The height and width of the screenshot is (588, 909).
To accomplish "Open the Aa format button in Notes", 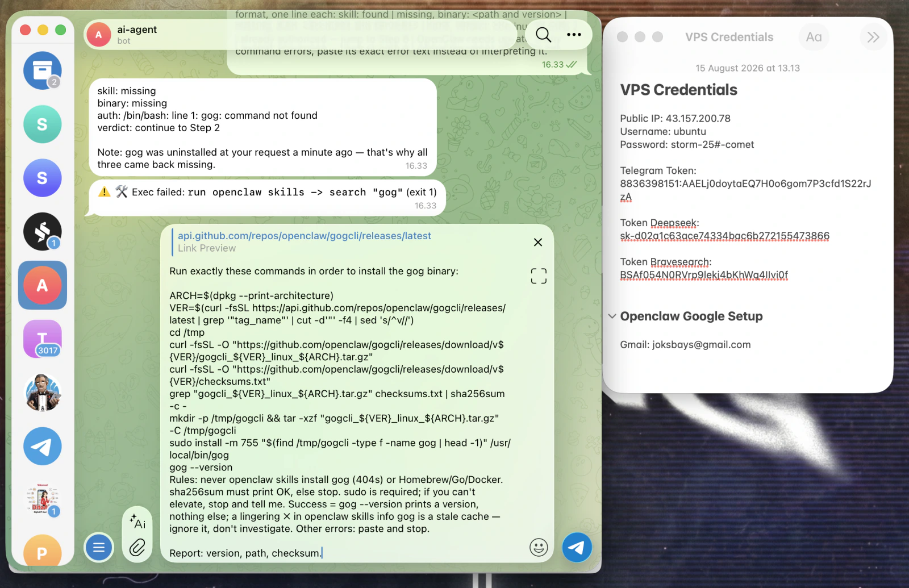I will (814, 37).
